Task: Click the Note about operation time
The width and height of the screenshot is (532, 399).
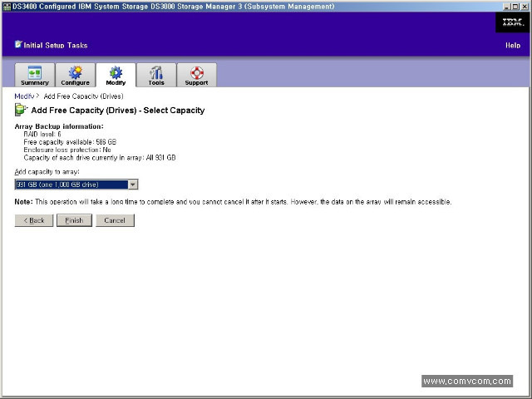Action: [233, 202]
